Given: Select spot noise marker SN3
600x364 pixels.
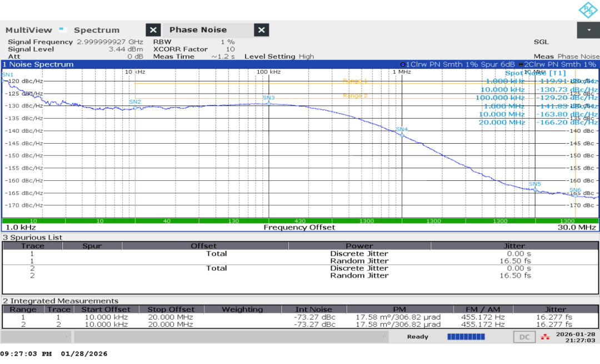Looking at the screenshot, I should coord(269,98).
